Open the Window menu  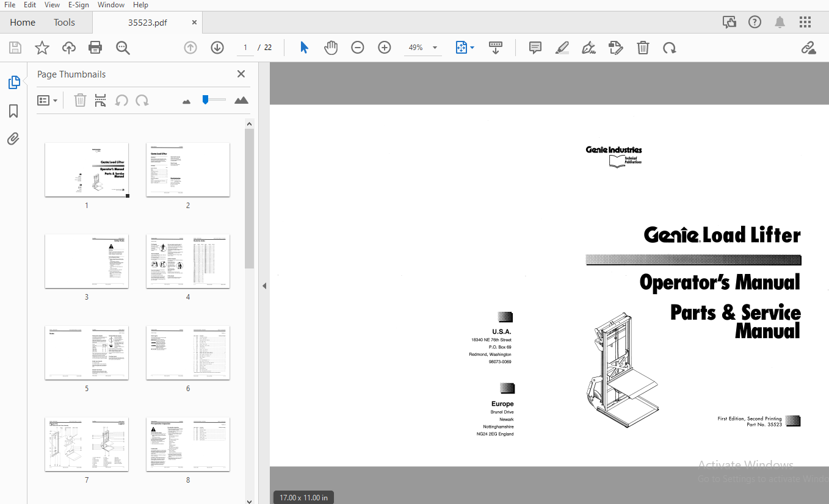[111, 5]
